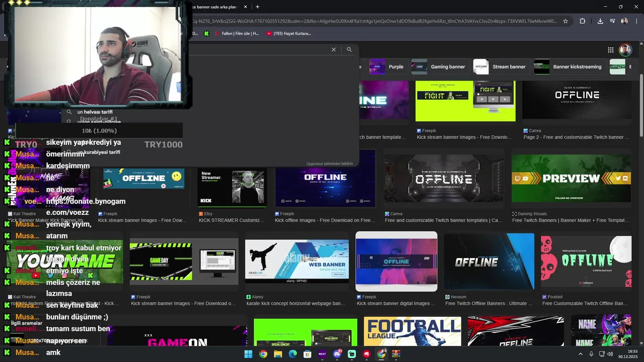Image resolution: width=644 pixels, height=362 pixels.
Task: Clear the Google search box with X
Action: pyautogui.click(x=334, y=50)
